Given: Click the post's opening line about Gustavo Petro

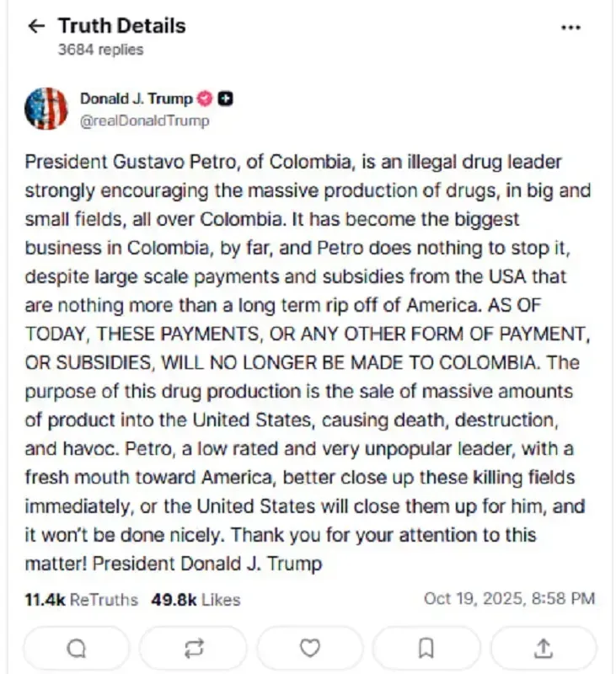Looking at the screenshot, I should click(293, 161).
